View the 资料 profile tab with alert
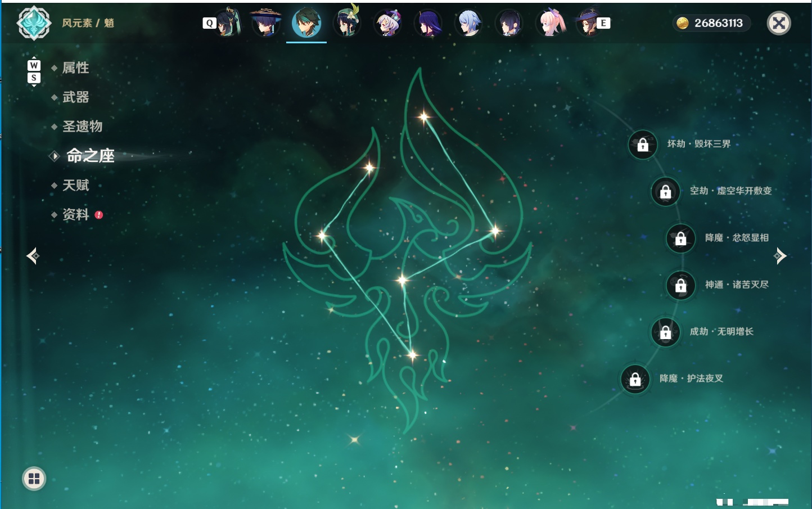Viewport: 812px width, 509px height. [76, 214]
